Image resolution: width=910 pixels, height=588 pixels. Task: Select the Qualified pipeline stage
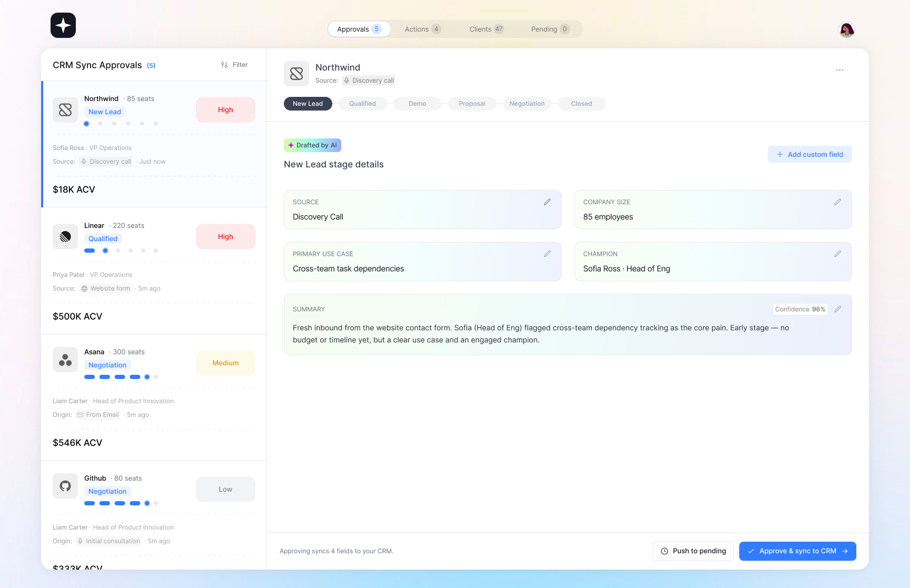pyautogui.click(x=363, y=104)
